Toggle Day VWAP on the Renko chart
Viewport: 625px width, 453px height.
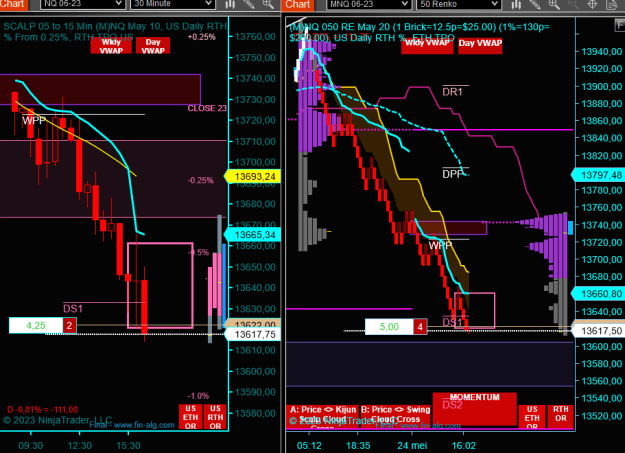(480, 45)
